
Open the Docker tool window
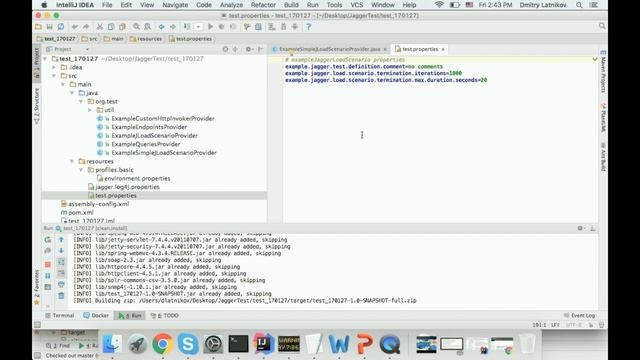point(96,316)
